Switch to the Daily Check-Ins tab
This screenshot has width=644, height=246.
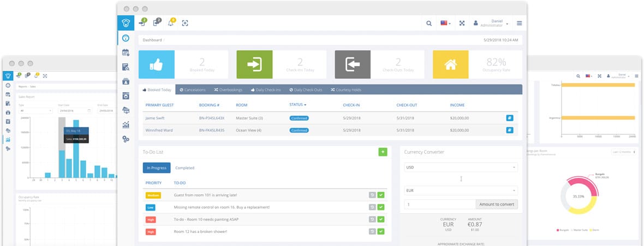tap(265, 89)
